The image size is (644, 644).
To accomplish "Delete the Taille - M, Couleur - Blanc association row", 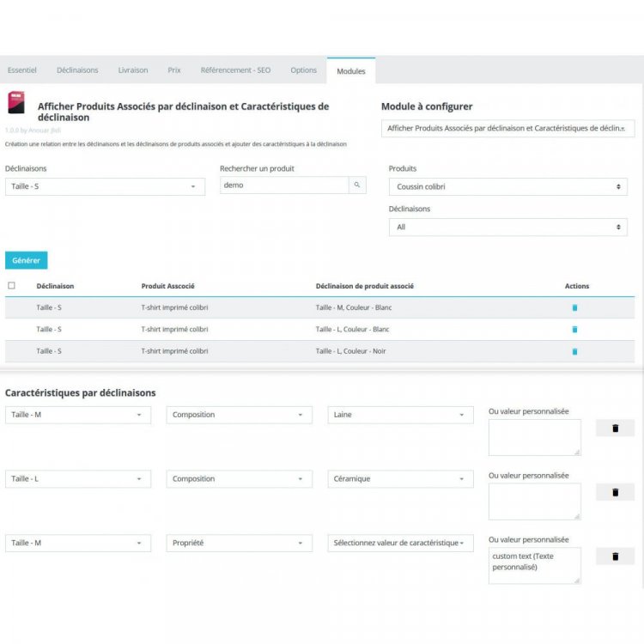I will (574, 307).
